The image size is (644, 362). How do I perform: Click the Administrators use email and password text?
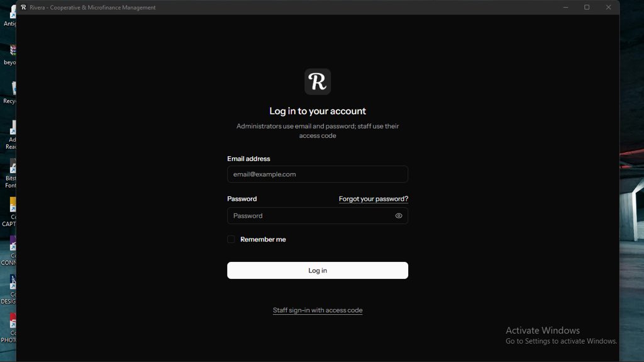coord(318,131)
